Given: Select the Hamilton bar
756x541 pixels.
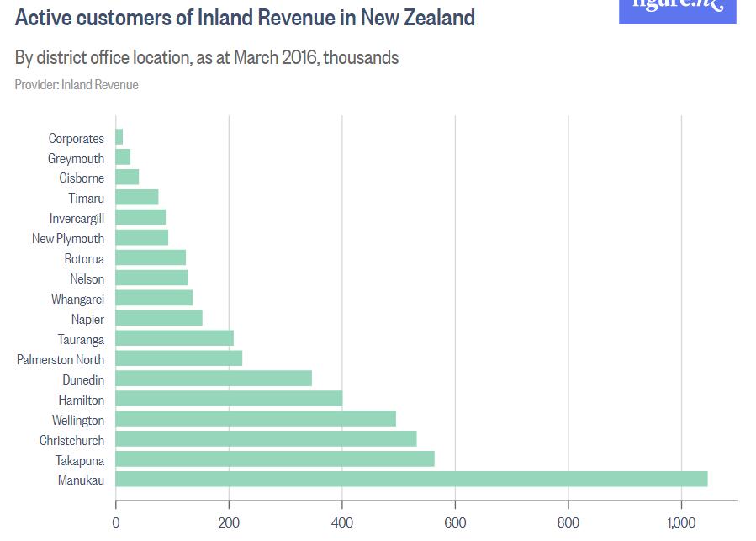Looking at the screenshot, I should (229, 398).
